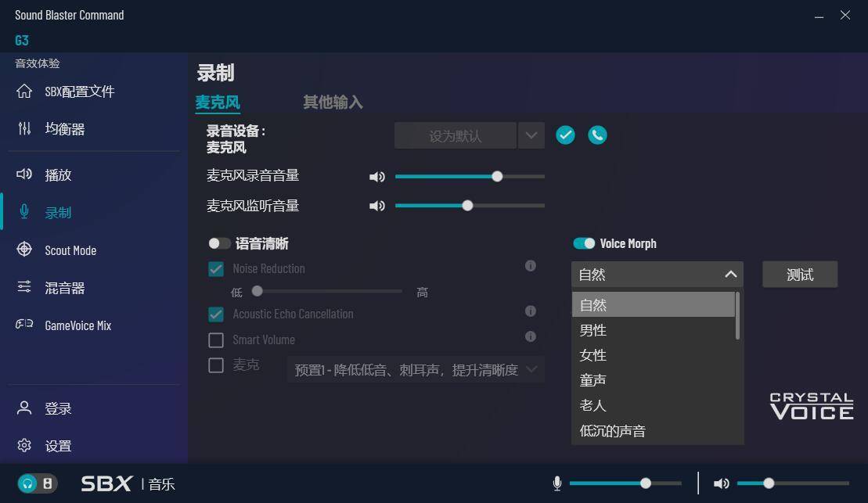
Task: Open the 混音器 mixer icon
Action: coord(24,287)
